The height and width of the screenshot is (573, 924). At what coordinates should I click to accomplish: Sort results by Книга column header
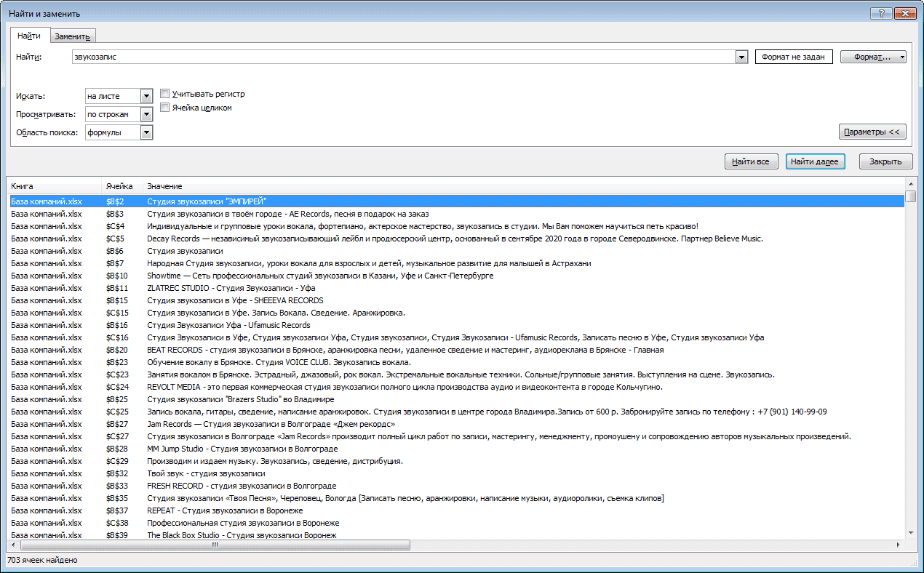click(x=53, y=187)
